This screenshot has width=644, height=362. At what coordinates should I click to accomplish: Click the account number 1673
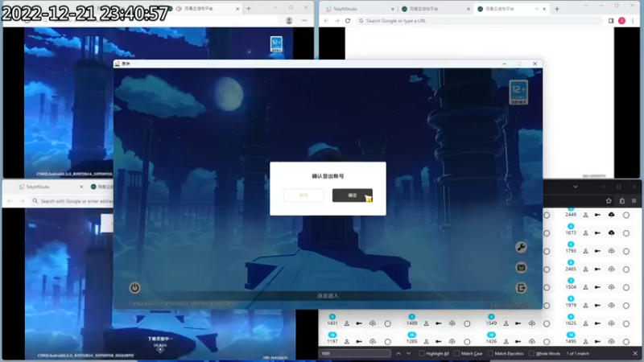click(571, 232)
